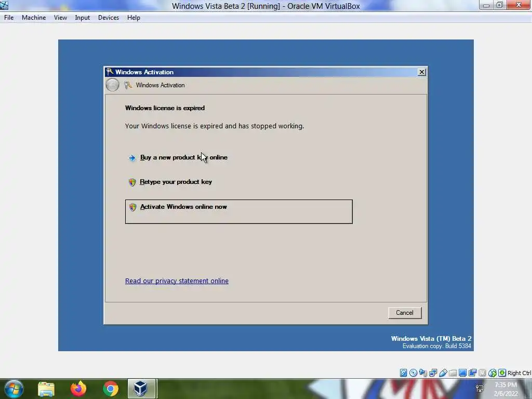Viewport: 532px width, 399px height.
Task: Click the VirtualBox window title bar icon
Action: pos(4,5)
